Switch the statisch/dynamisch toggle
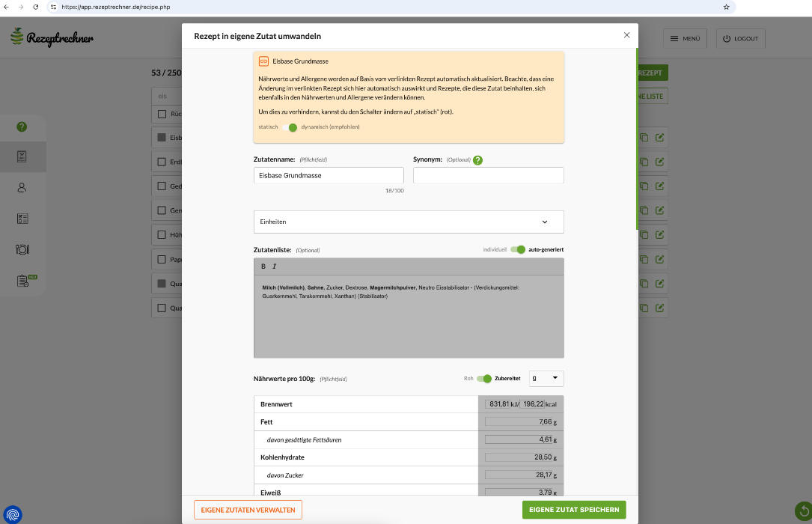Viewport: 812px width, 524px height. pos(292,127)
